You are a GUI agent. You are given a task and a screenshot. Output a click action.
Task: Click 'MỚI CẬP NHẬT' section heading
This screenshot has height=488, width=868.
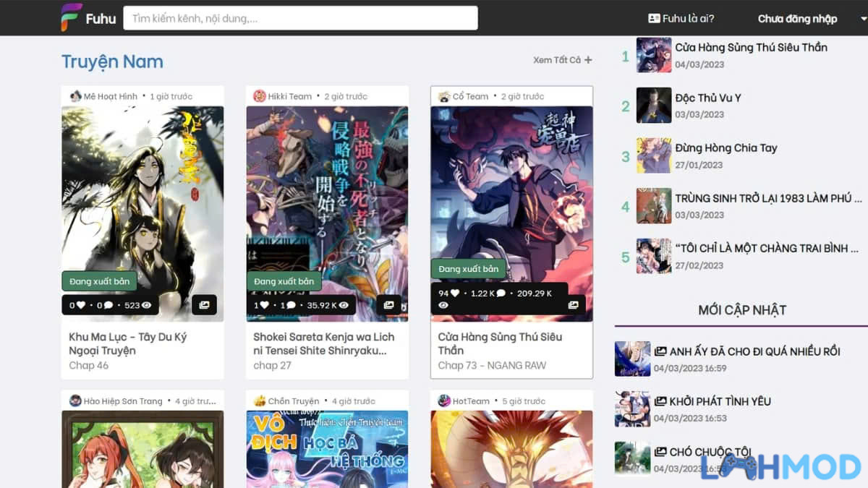[x=742, y=310]
